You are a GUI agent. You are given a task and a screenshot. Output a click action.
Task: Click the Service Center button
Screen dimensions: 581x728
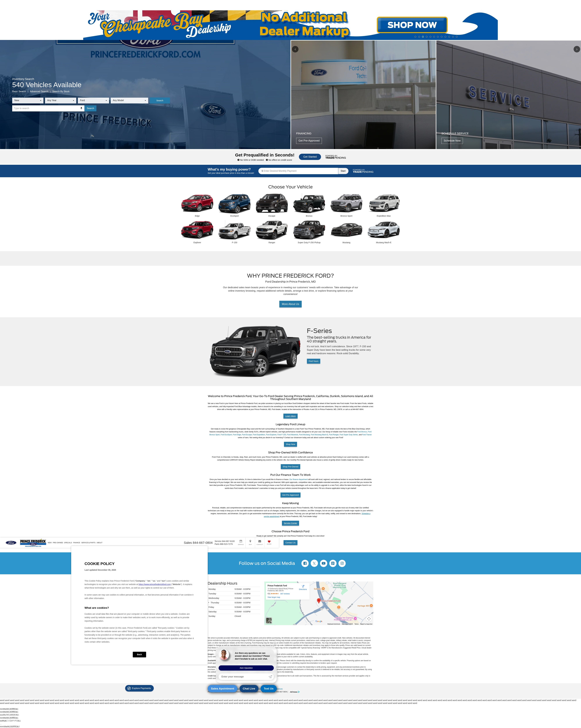(290, 523)
